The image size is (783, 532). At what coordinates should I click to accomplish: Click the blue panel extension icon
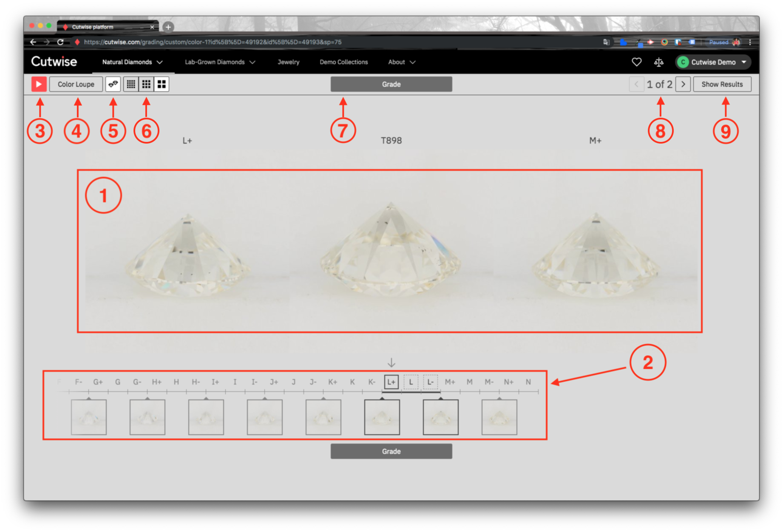pyautogui.click(x=692, y=42)
